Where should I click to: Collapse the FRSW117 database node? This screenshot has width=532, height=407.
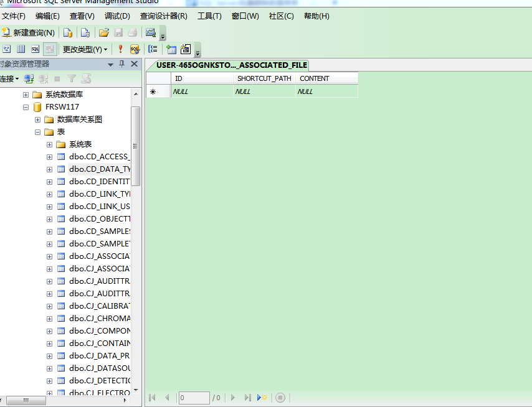26,107
